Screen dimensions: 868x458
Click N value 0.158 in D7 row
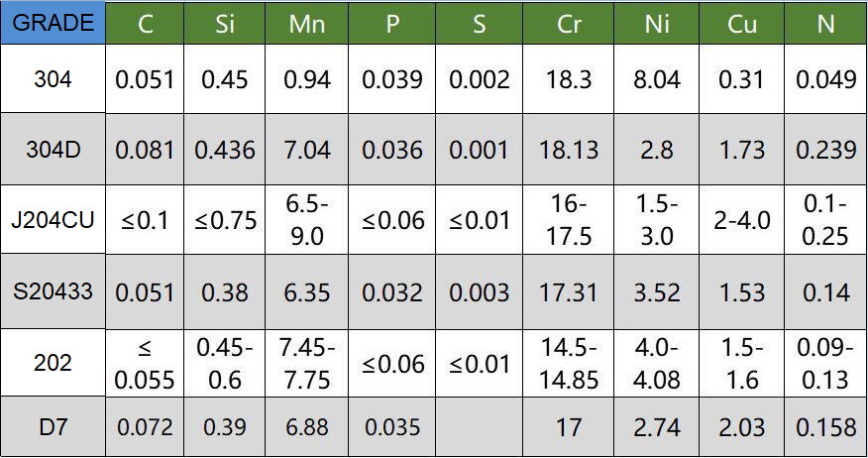(826, 427)
